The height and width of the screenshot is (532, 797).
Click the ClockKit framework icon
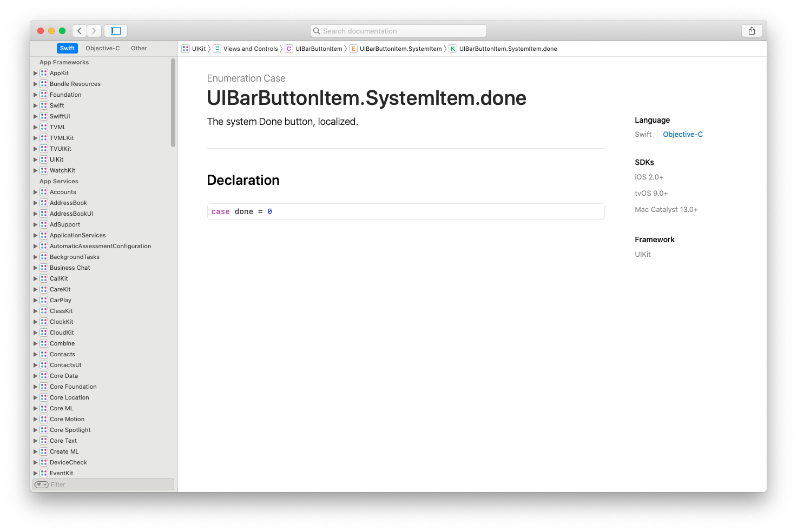(44, 322)
